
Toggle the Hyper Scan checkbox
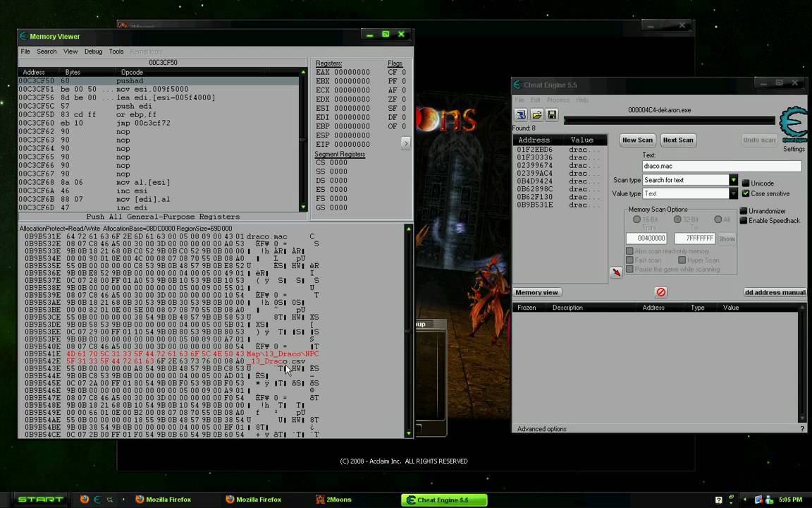point(682,260)
